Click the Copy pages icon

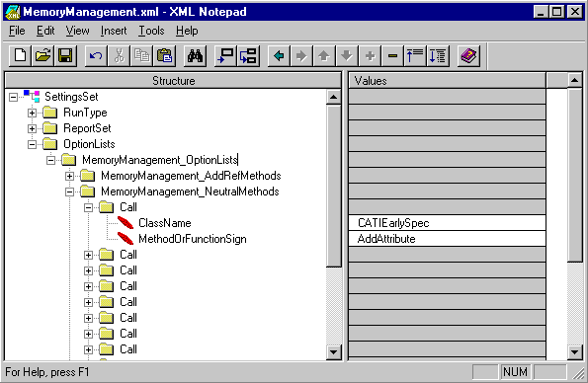[141, 56]
